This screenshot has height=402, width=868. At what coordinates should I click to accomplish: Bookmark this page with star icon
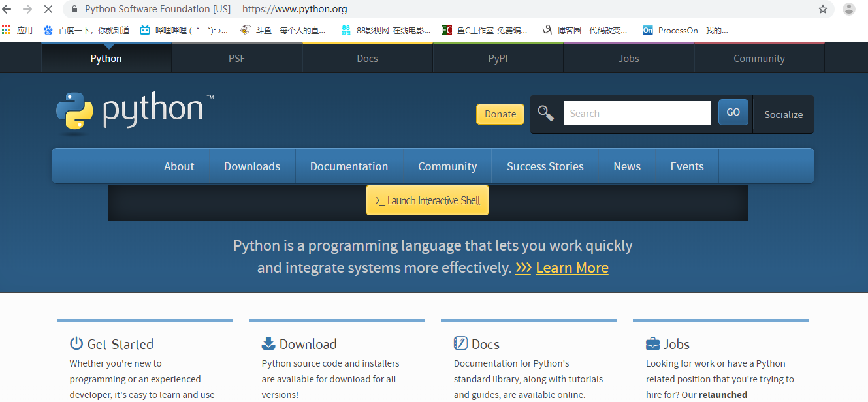click(x=823, y=9)
